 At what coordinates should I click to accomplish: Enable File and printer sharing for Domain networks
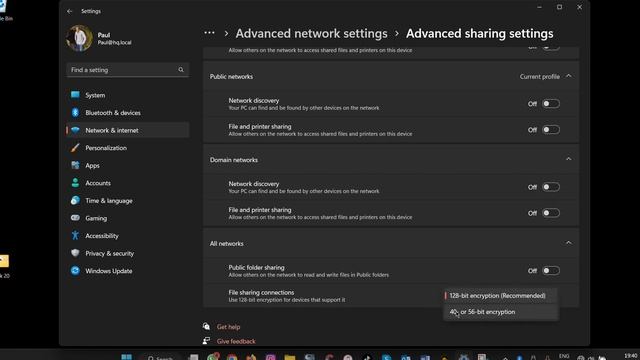(551, 213)
